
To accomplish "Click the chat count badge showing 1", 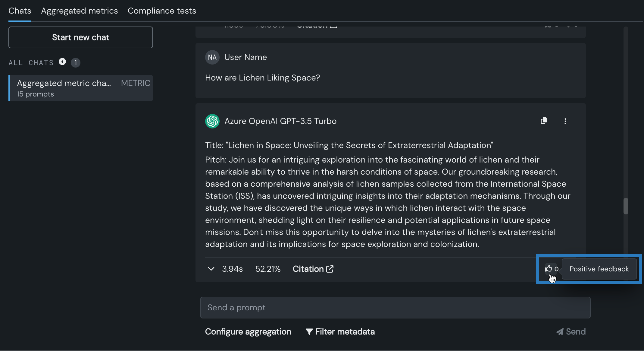I will point(76,63).
